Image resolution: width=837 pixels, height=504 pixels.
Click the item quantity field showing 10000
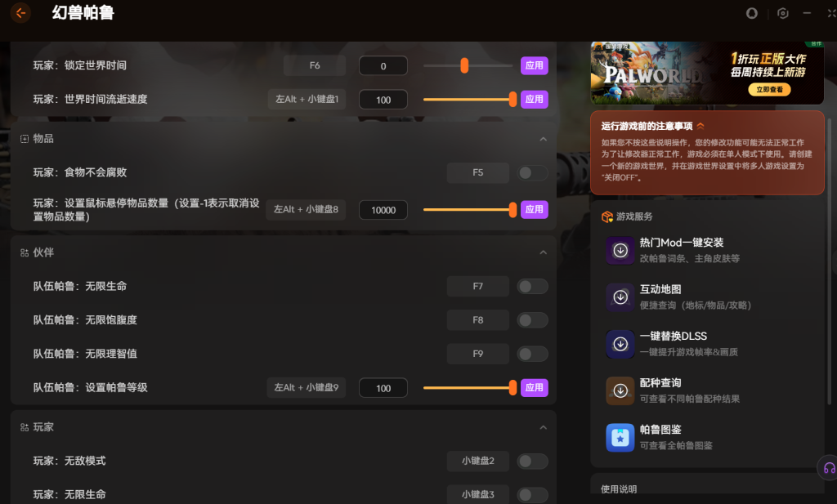(x=383, y=210)
